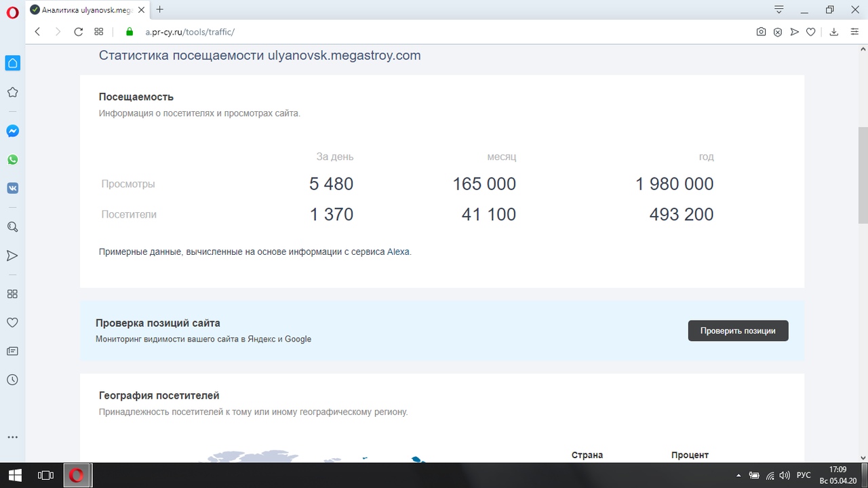Open Easy setup settings panel
The height and width of the screenshot is (488, 868).
(x=854, y=32)
